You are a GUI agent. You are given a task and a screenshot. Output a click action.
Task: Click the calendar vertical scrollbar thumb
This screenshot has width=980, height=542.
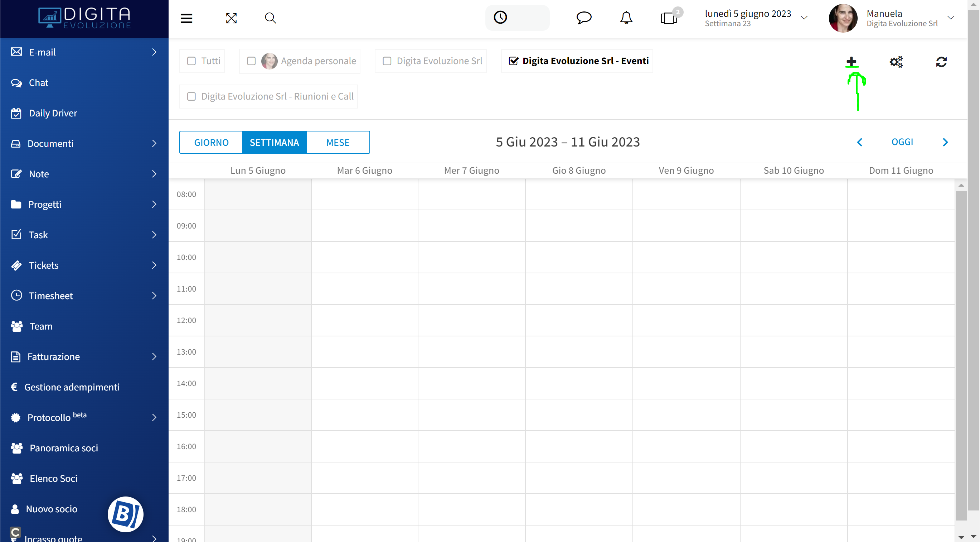[961, 355]
